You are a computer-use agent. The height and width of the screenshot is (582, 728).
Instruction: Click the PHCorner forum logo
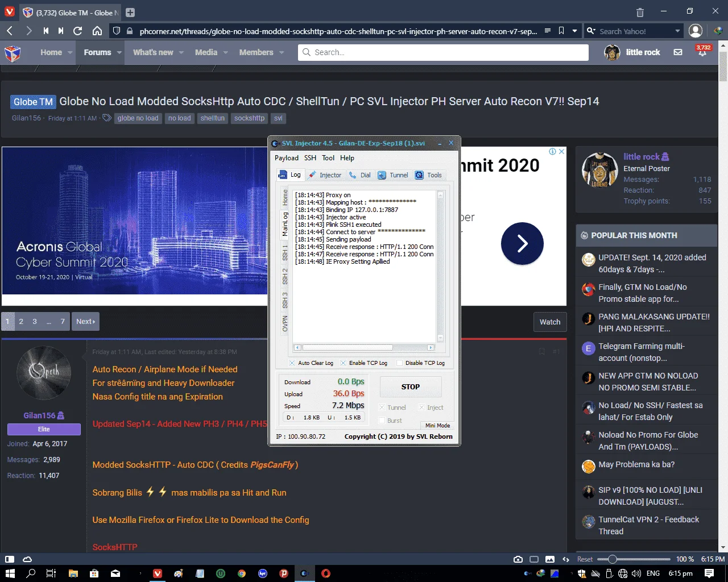pyautogui.click(x=13, y=53)
